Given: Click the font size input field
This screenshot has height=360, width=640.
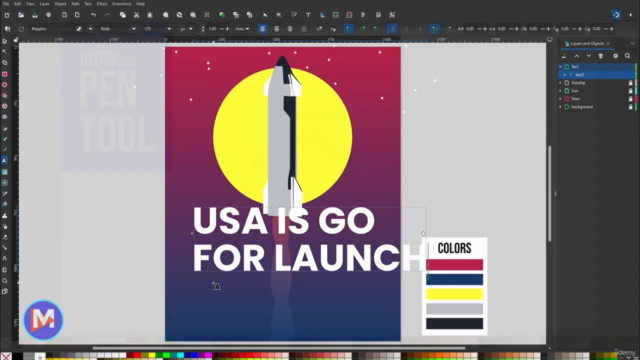Looking at the screenshot, I should pyautogui.click(x=153, y=29).
